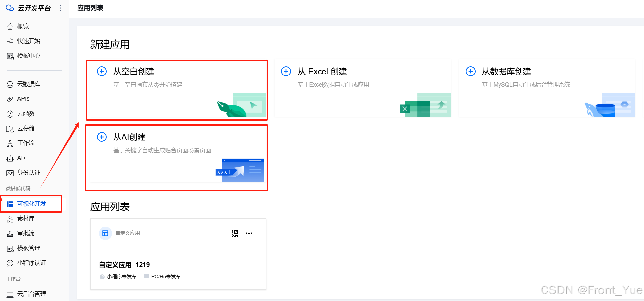
Task: Open 云存储 in the sidebar
Action: click(x=26, y=128)
